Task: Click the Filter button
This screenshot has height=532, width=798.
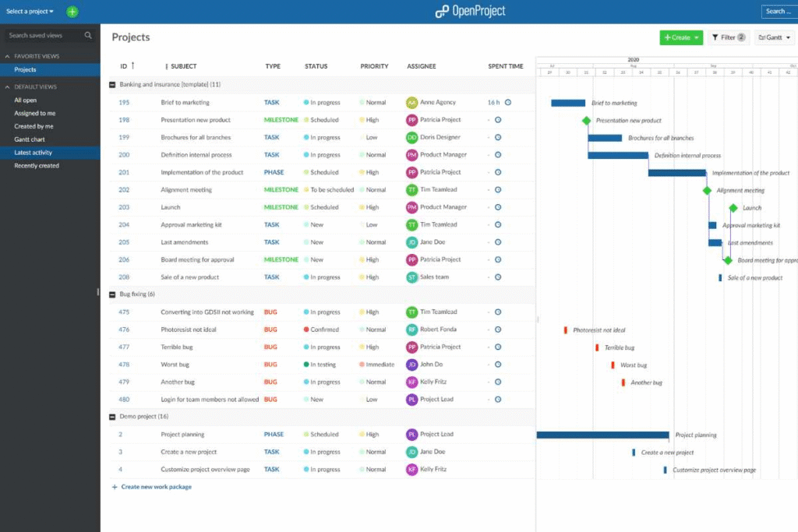Action: click(x=728, y=37)
